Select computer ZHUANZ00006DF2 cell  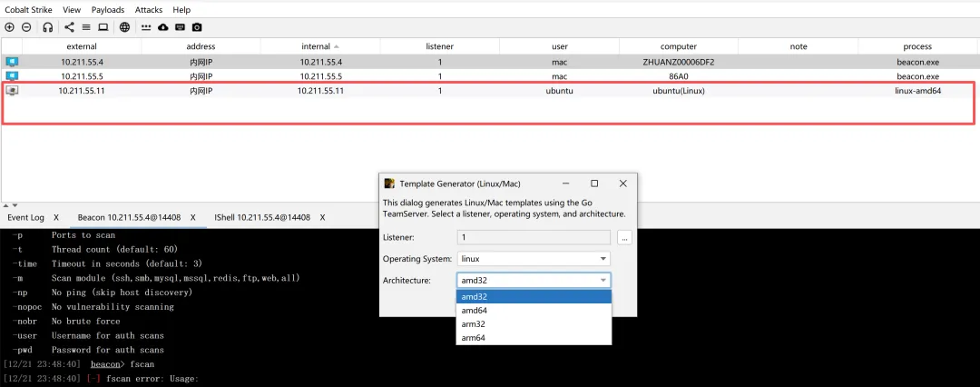point(678,62)
